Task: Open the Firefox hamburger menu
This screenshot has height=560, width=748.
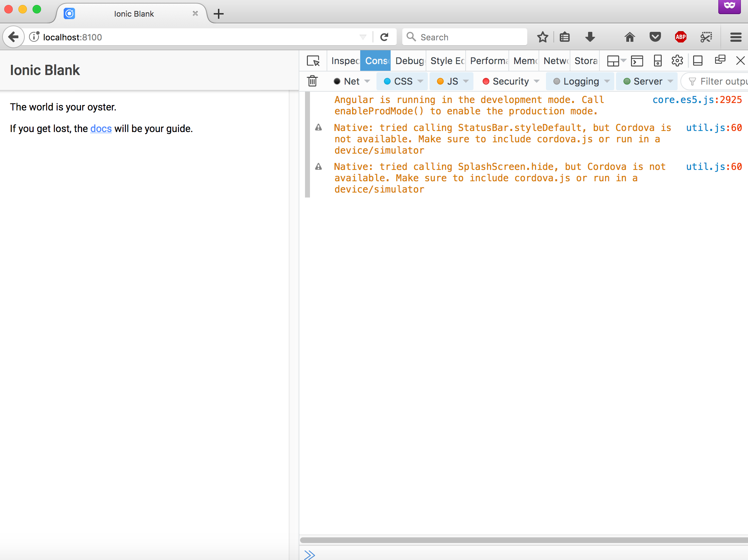Action: point(736,37)
